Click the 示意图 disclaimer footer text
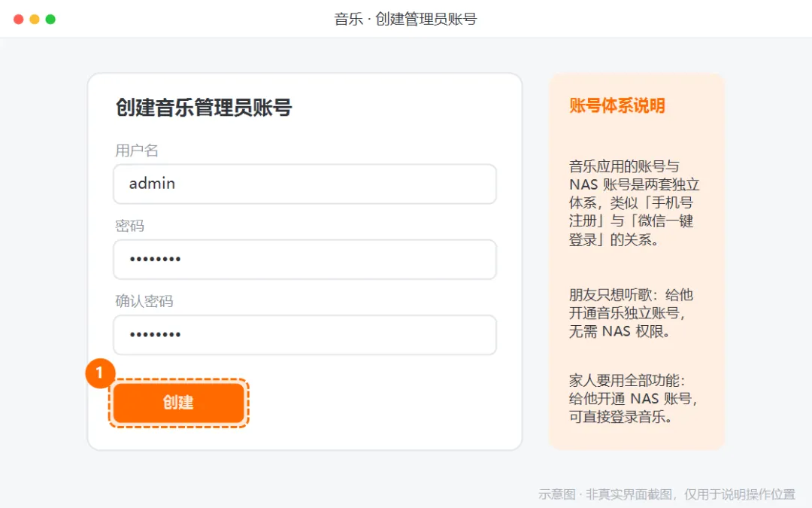Viewport: 812px width, 508px height. tap(666, 494)
